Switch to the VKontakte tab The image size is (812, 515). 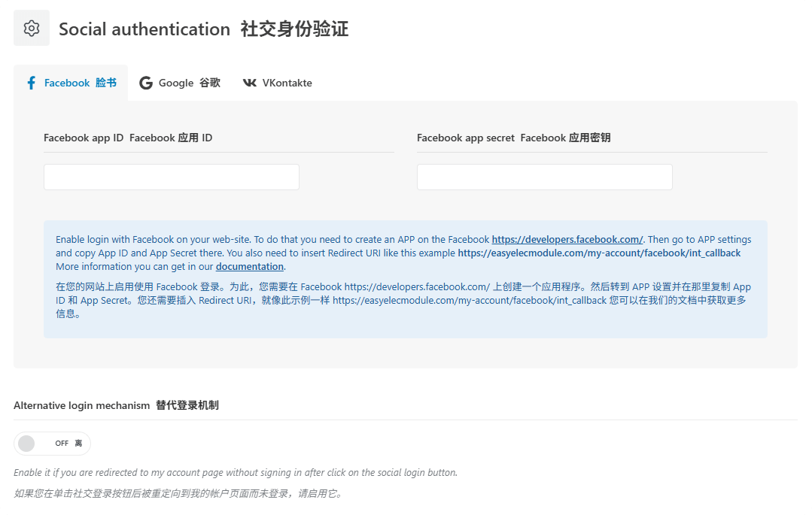(x=278, y=83)
